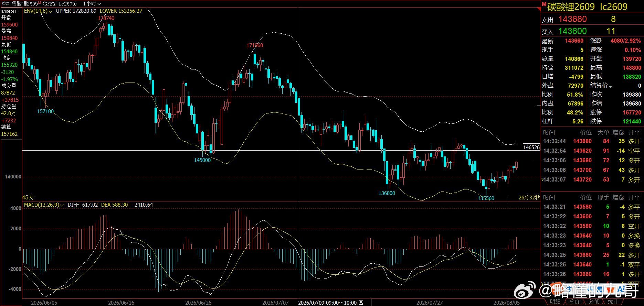Image resolution: width=644 pixels, height=306 pixels.
Task: Click the 135560 low price label on chart
Action: point(486,198)
